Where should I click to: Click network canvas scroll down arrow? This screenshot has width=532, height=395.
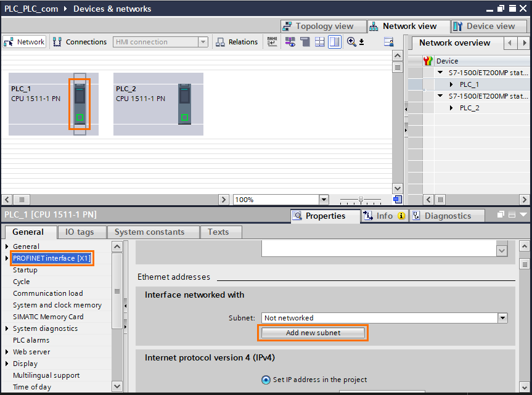click(x=397, y=188)
